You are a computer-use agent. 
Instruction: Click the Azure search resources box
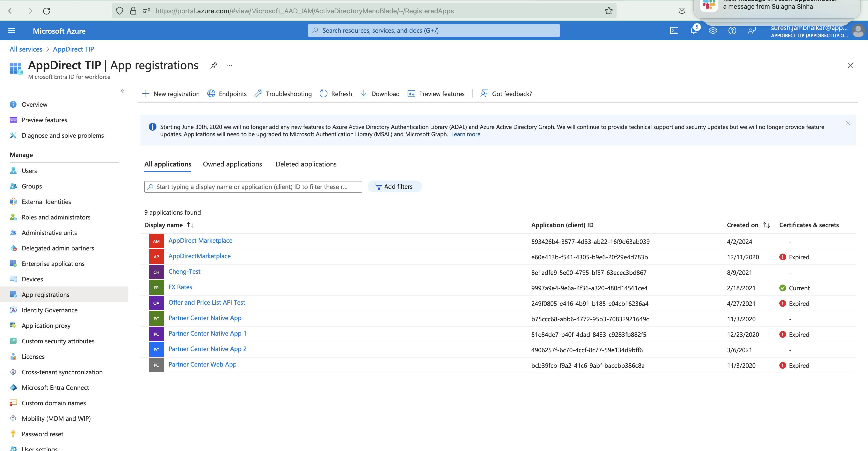point(434,30)
